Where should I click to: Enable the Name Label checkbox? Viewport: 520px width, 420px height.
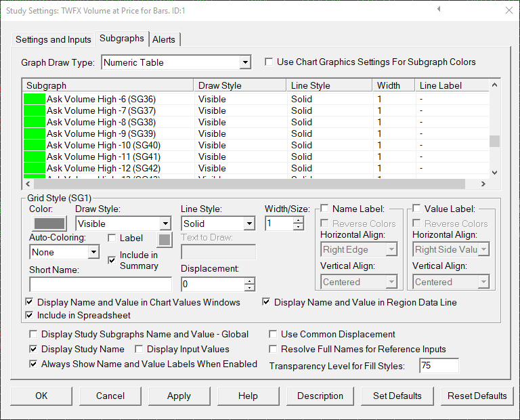(x=325, y=209)
